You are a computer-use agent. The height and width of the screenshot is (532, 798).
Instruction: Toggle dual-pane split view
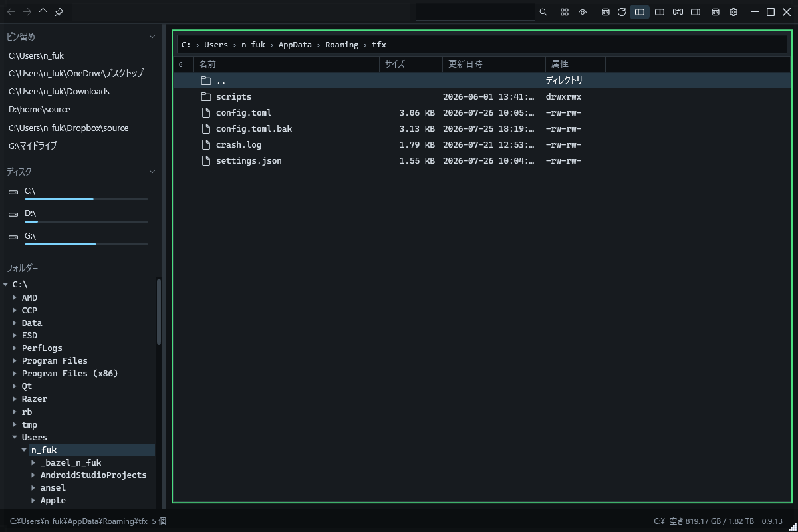click(660, 12)
